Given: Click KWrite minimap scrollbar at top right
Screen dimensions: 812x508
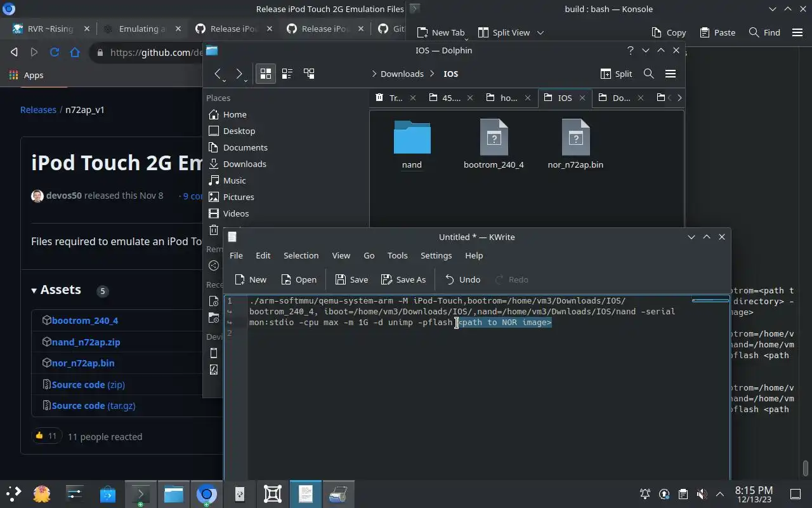Looking at the screenshot, I should pos(710,300).
